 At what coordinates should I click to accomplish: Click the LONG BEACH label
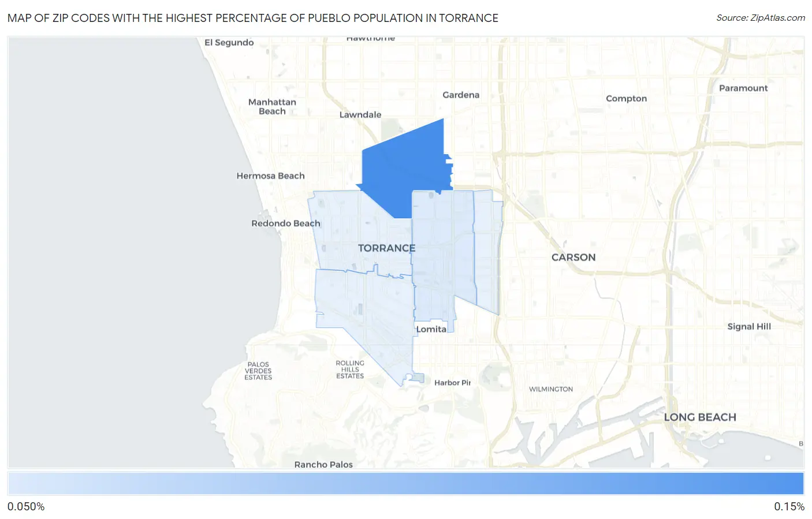click(x=700, y=417)
